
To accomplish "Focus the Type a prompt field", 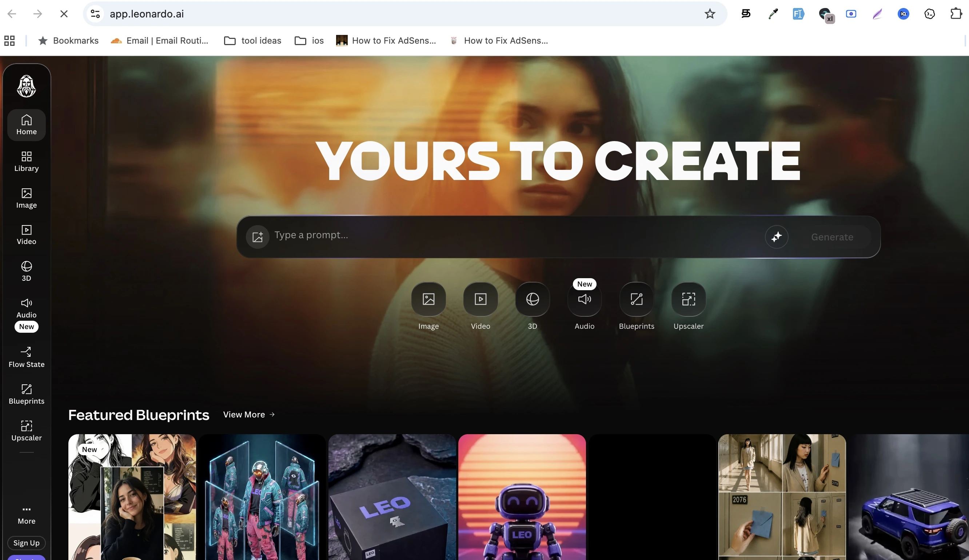I will coord(515,235).
